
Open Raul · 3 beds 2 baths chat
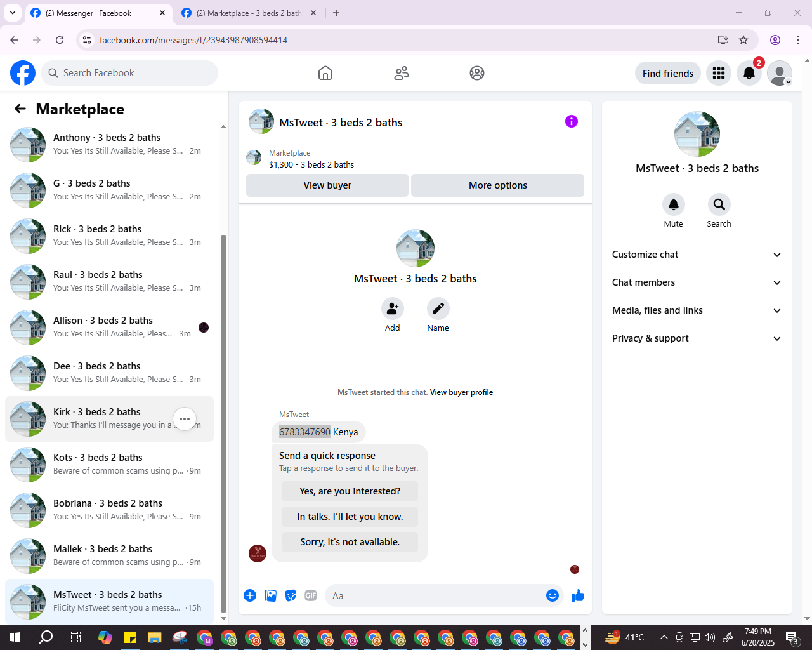click(109, 281)
